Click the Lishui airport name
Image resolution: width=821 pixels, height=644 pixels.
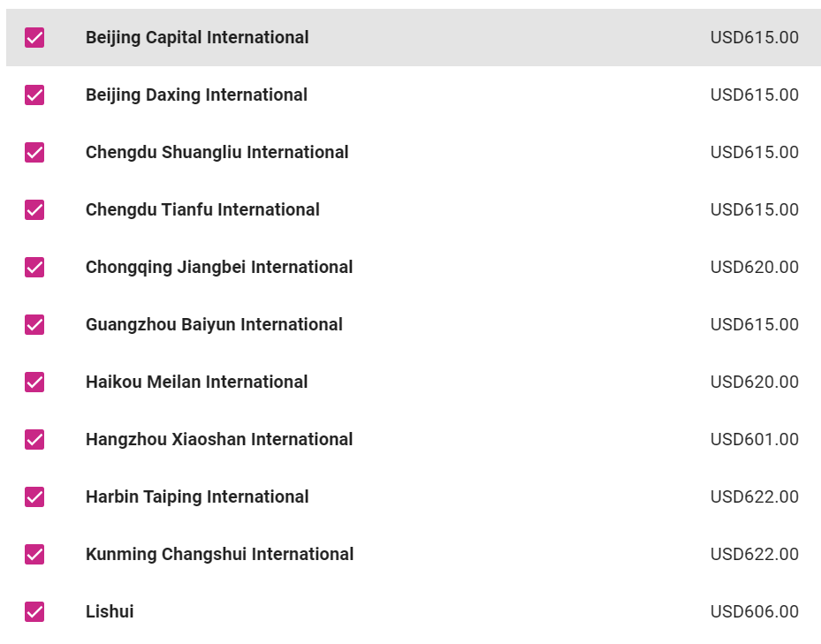pyautogui.click(x=110, y=611)
